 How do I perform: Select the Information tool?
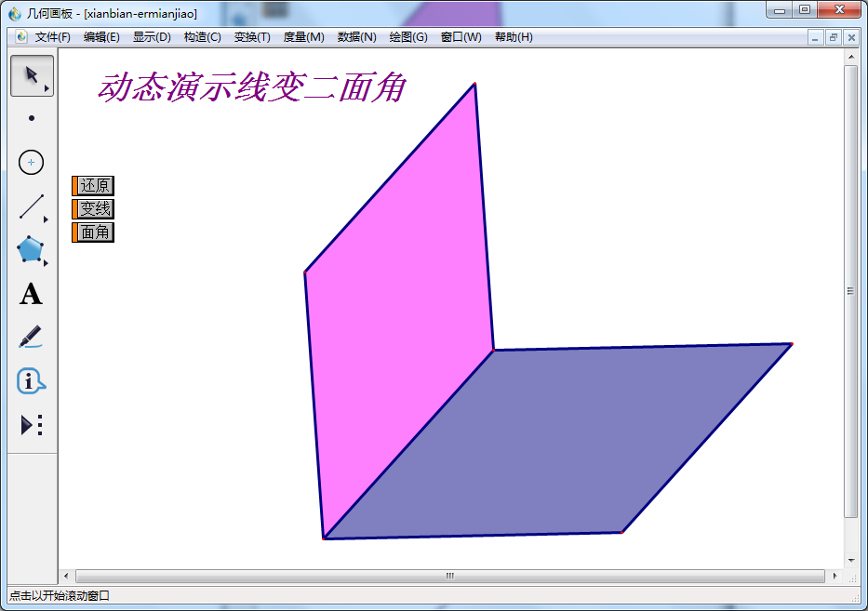click(x=31, y=380)
